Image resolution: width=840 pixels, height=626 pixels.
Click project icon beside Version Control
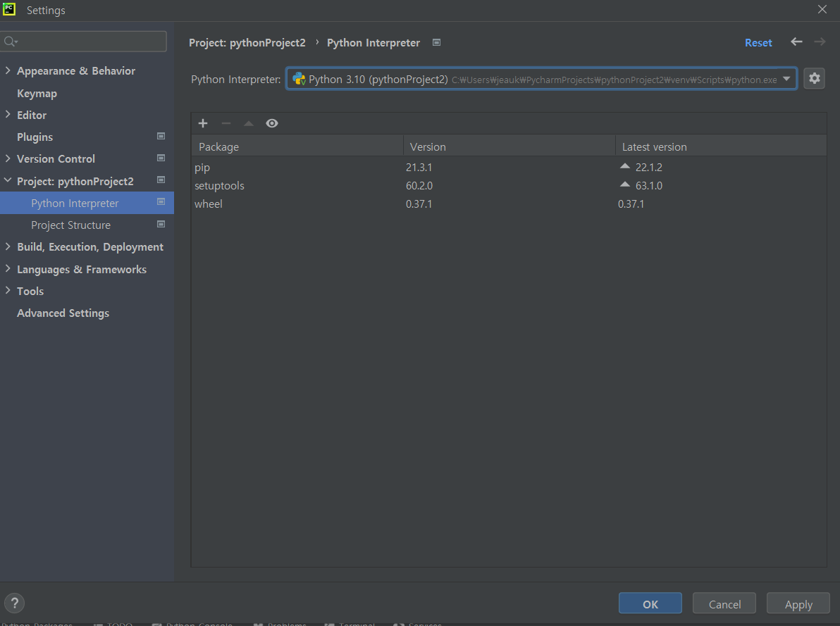(161, 158)
